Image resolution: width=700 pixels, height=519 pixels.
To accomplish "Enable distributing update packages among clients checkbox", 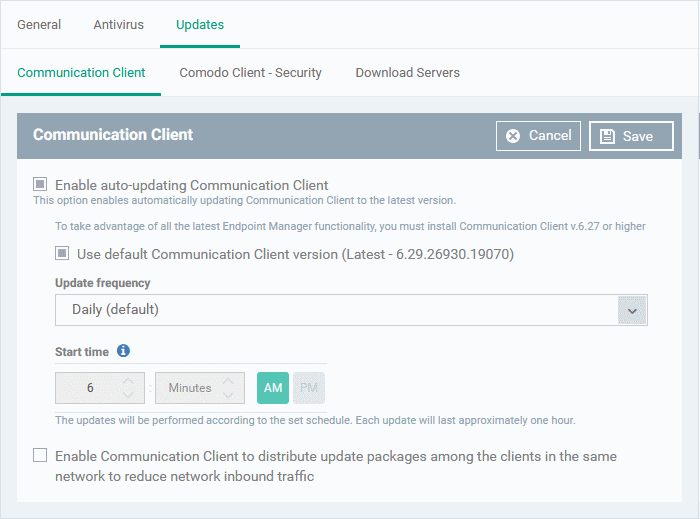I will click(40, 455).
